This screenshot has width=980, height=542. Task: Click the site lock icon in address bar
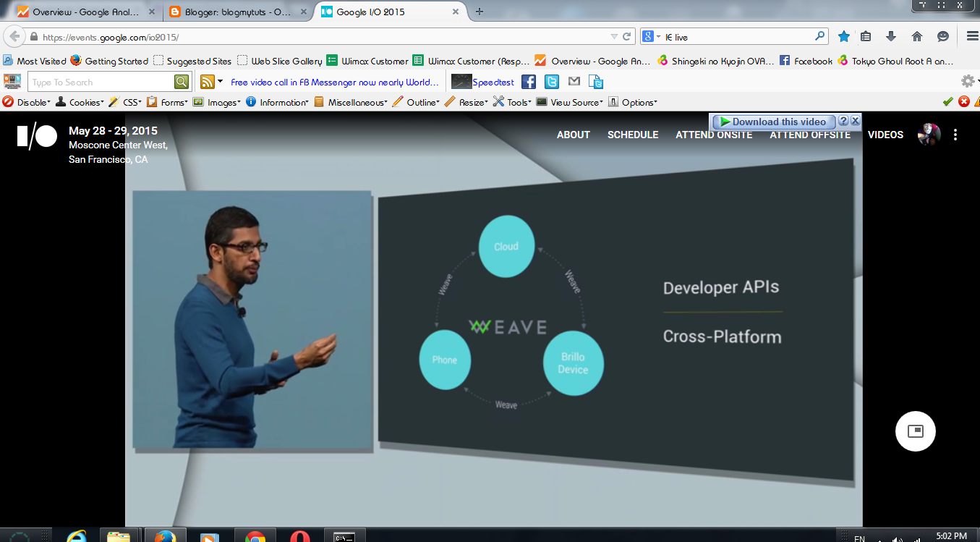[x=33, y=37]
